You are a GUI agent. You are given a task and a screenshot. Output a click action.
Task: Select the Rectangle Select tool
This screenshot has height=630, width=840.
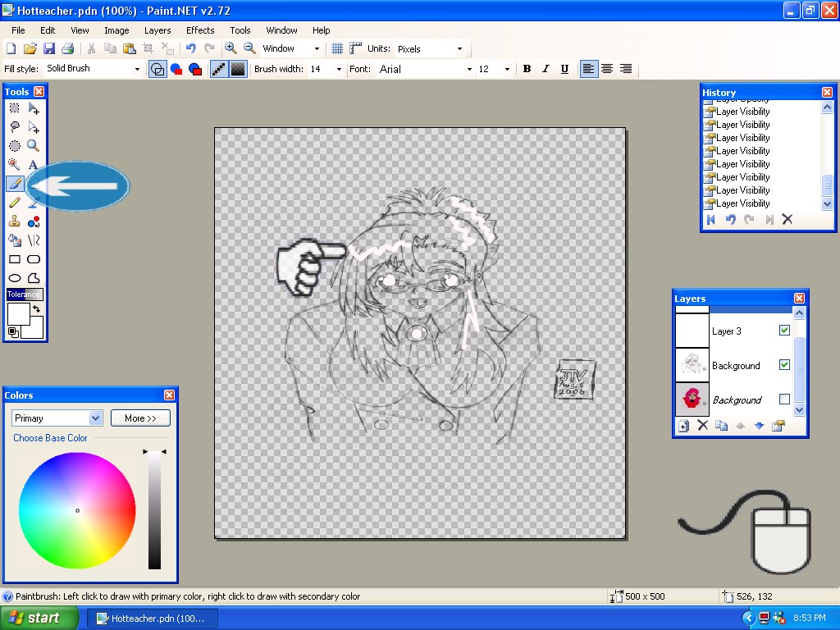[15, 108]
